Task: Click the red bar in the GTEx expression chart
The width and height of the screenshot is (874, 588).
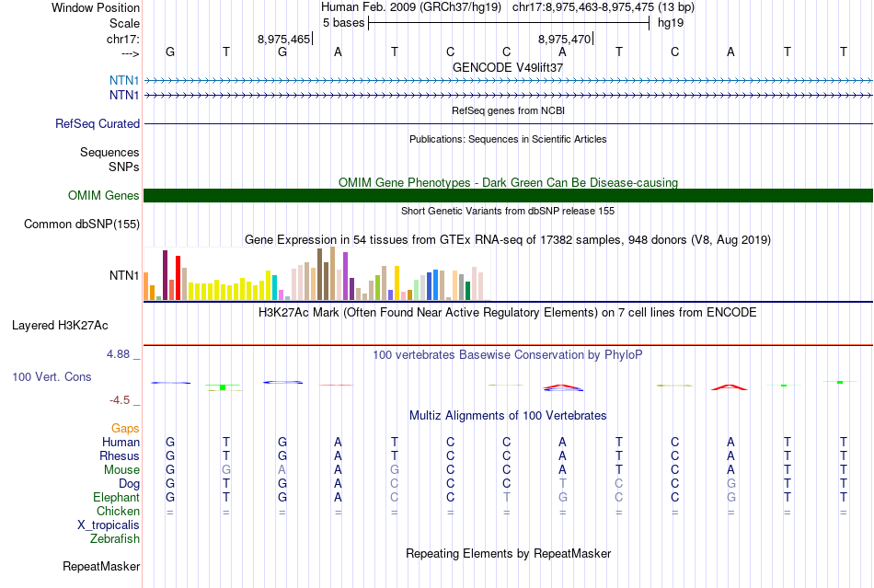Action: coord(178,278)
